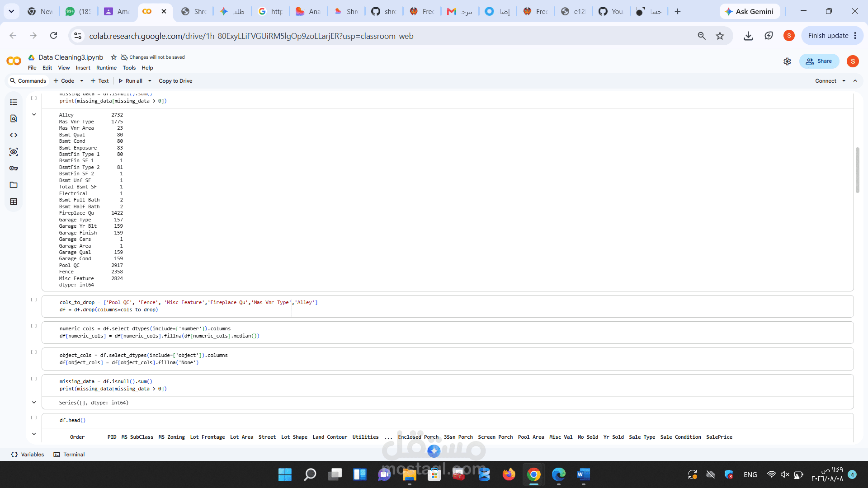Screen dimensions: 868x488
Task: Expand the Connect options dropdown arrow
Action: pyautogui.click(x=844, y=81)
